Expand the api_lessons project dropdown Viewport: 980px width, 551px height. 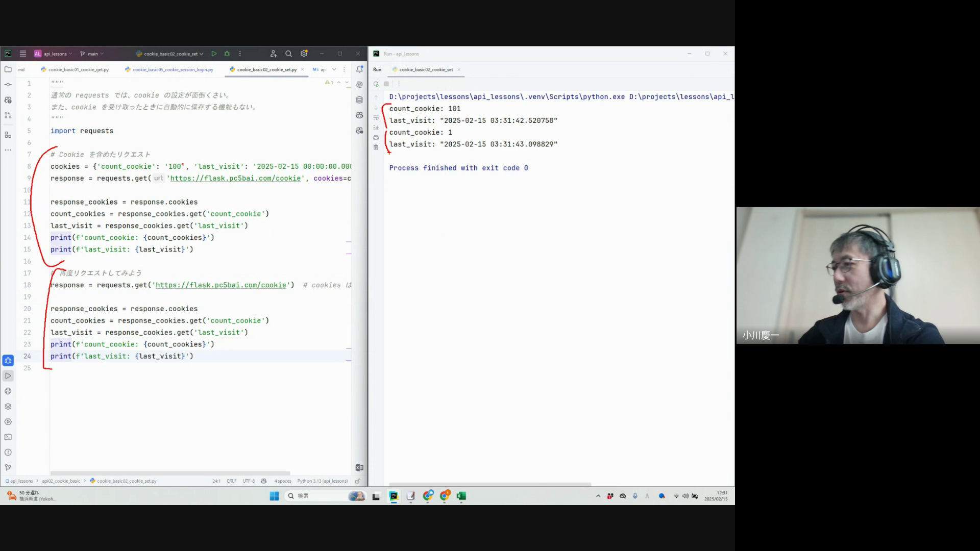point(55,54)
